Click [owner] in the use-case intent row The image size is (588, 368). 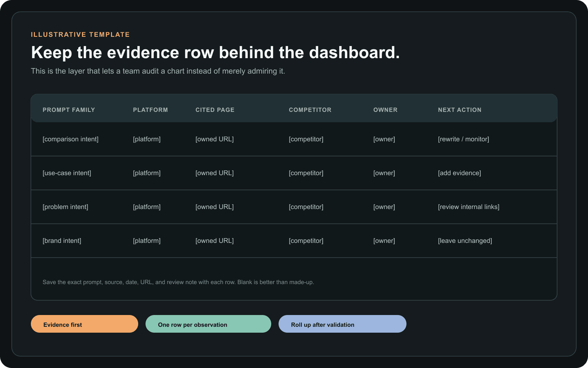(384, 173)
